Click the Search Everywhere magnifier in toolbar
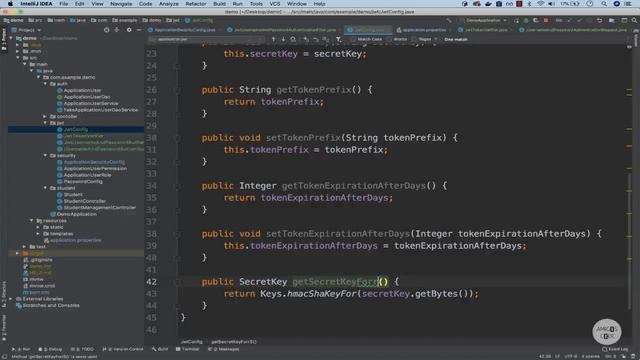The height and width of the screenshot is (360, 640). [x=634, y=20]
